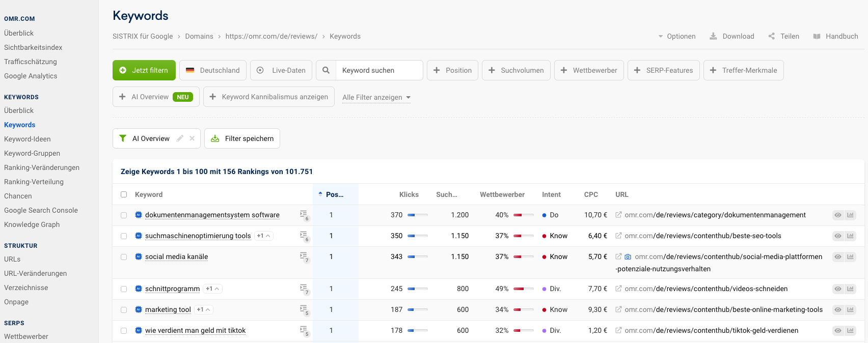Click the Teilen share icon
868x343 pixels.
click(x=772, y=36)
